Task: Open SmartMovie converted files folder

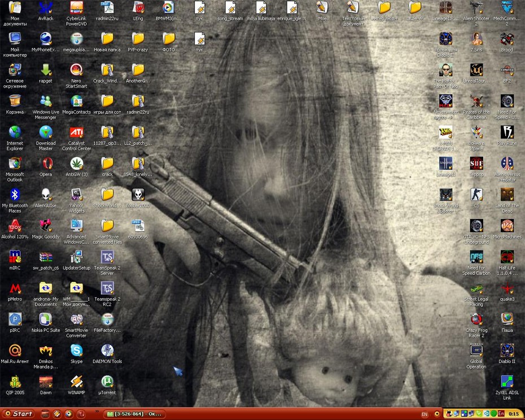Action: (107, 232)
